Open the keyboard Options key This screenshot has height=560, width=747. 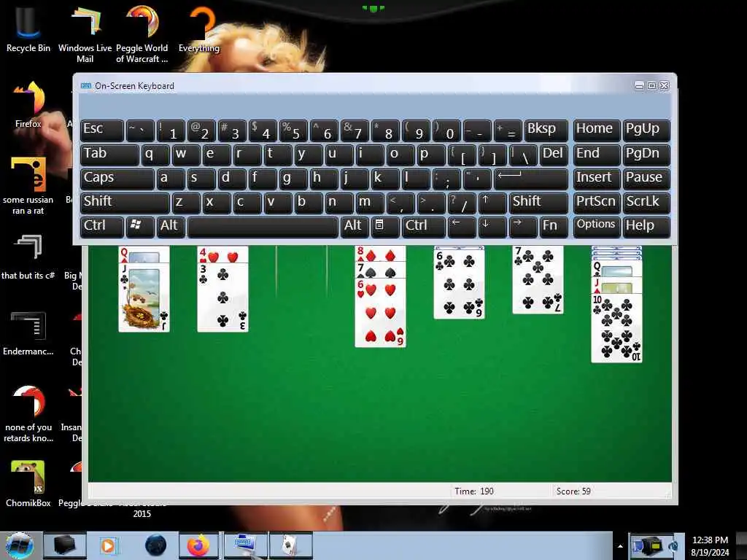597,226
